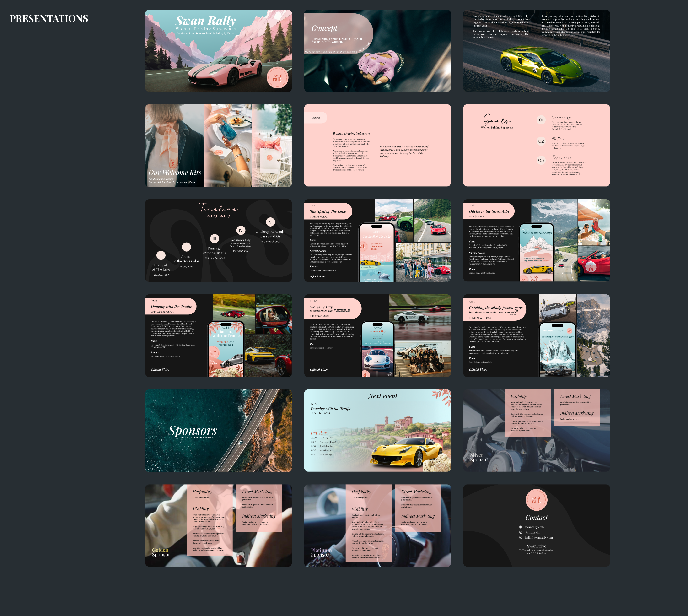Click the Instagram icon next to @swanrally
Viewport: 688px width, 616px height.
tap(521, 532)
